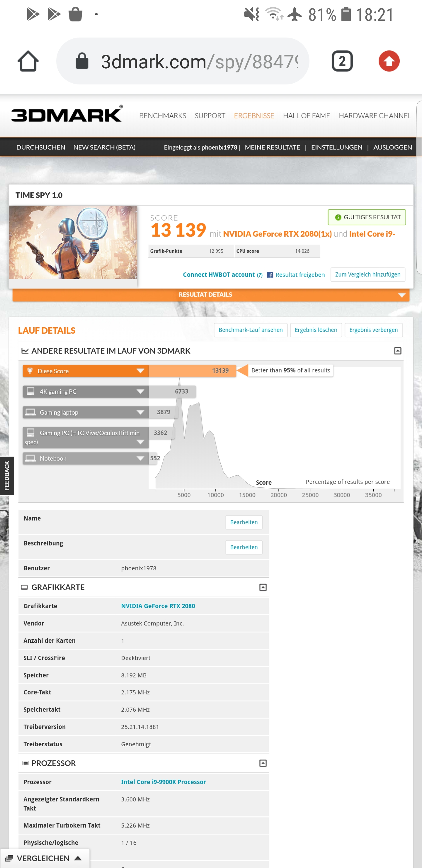Open the Support menu

pyautogui.click(x=210, y=116)
